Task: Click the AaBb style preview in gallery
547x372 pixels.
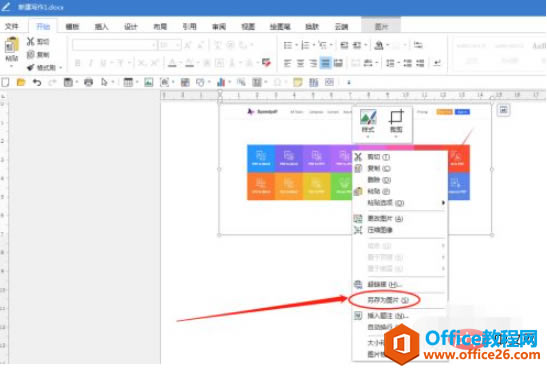Action: point(539,46)
